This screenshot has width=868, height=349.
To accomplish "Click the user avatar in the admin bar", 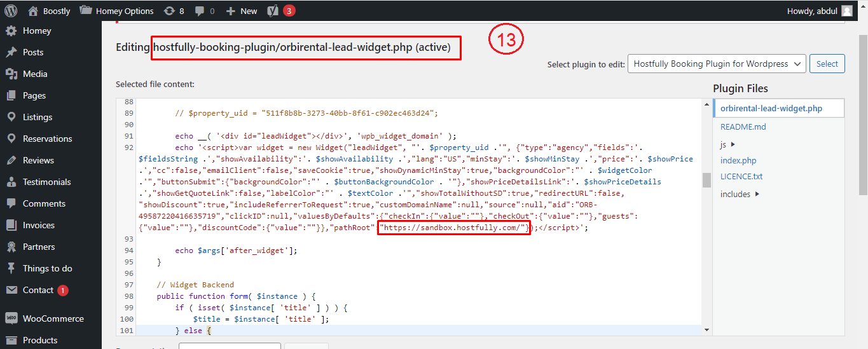I will [847, 11].
